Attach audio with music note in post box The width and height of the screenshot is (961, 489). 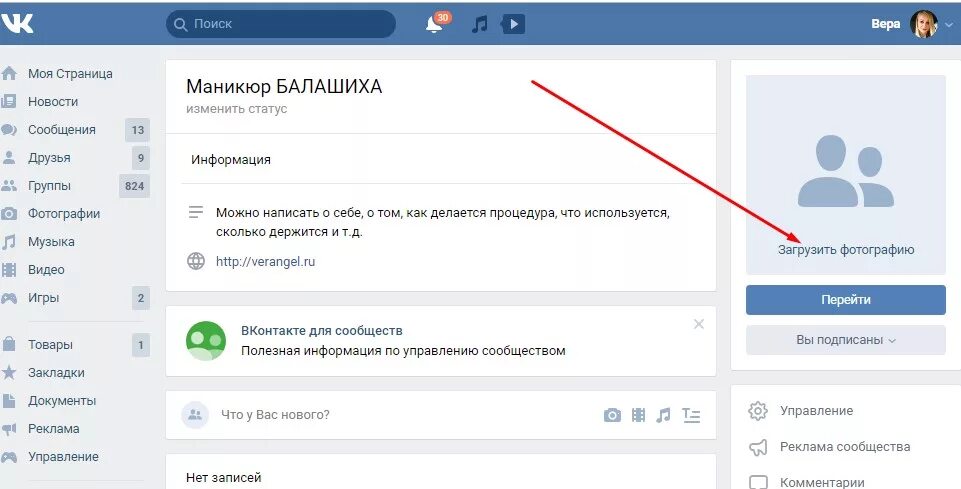[x=663, y=415]
